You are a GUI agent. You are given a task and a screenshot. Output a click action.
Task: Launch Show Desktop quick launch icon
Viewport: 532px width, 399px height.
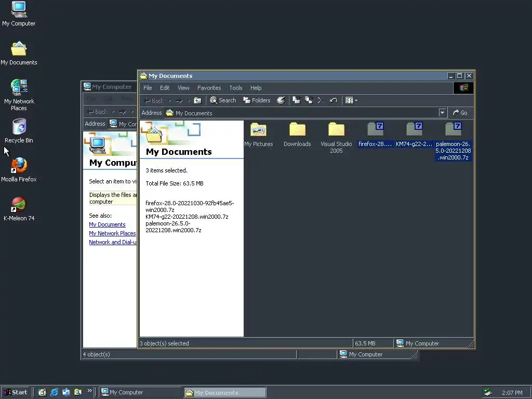coord(42,392)
